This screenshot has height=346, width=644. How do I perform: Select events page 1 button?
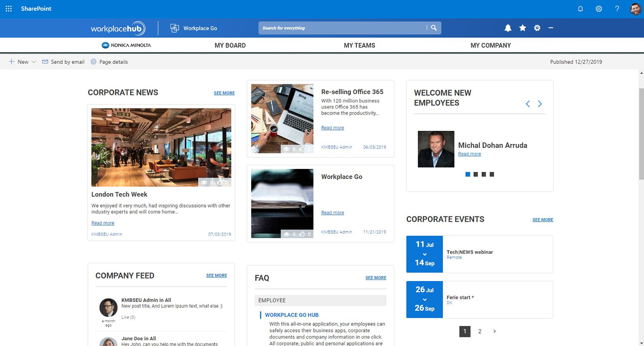tap(465, 331)
